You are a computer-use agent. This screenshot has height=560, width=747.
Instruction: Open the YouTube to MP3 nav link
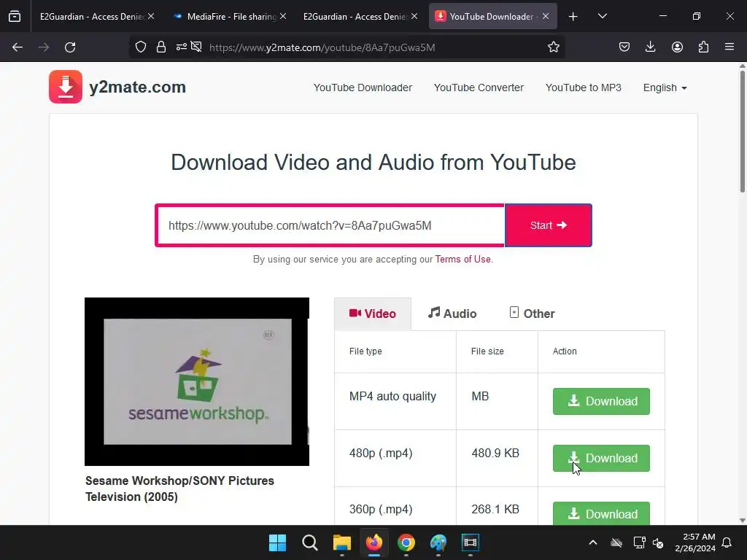pos(584,87)
